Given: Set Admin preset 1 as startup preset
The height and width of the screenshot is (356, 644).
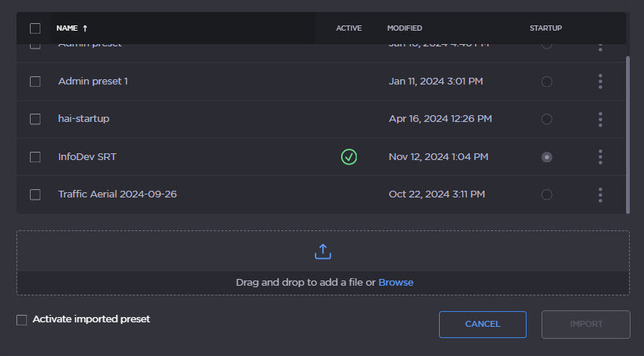Looking at the screenshot, I should [x=547, y=82].
